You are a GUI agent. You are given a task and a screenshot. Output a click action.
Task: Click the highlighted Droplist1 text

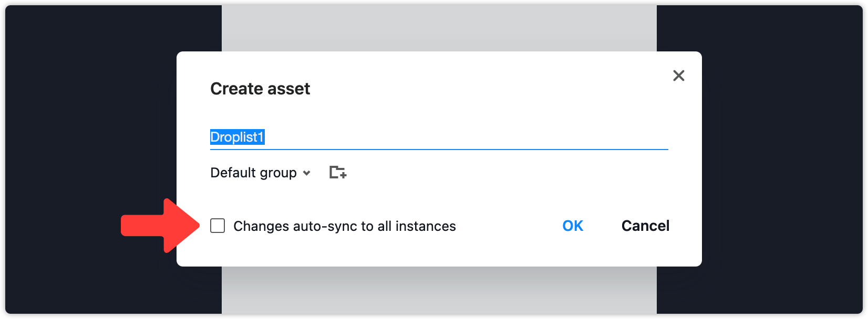(237, 137)
